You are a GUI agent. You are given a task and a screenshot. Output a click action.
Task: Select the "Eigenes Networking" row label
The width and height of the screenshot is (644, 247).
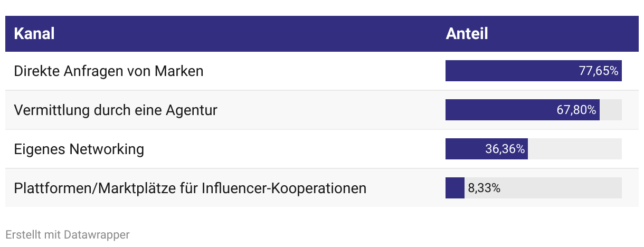point(79,149)
